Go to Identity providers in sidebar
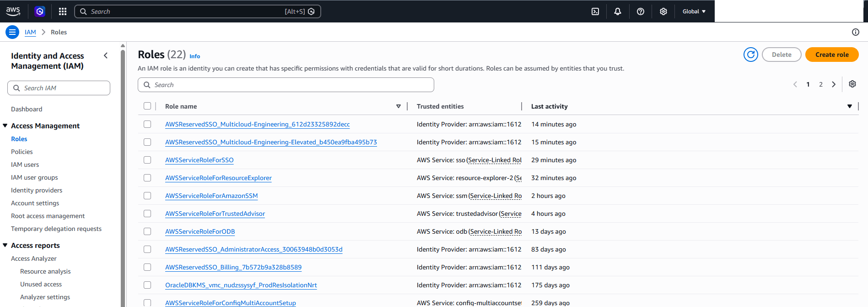The width and height of the screenshot is (868, 307). click(x=37, y=190)
